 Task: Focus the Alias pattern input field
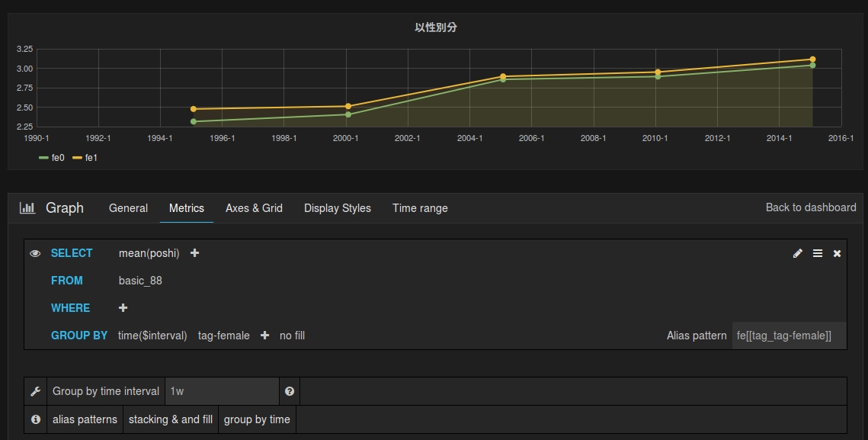click(x=789, y=336)
